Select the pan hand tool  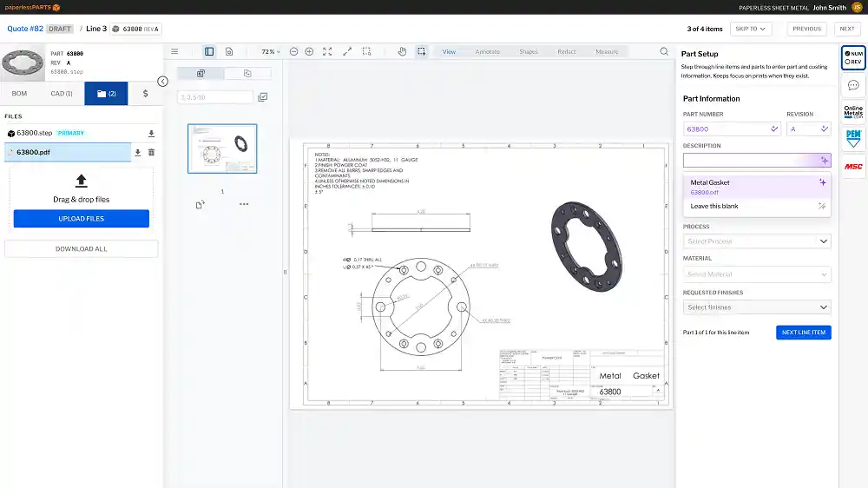(x=402, y=52)
